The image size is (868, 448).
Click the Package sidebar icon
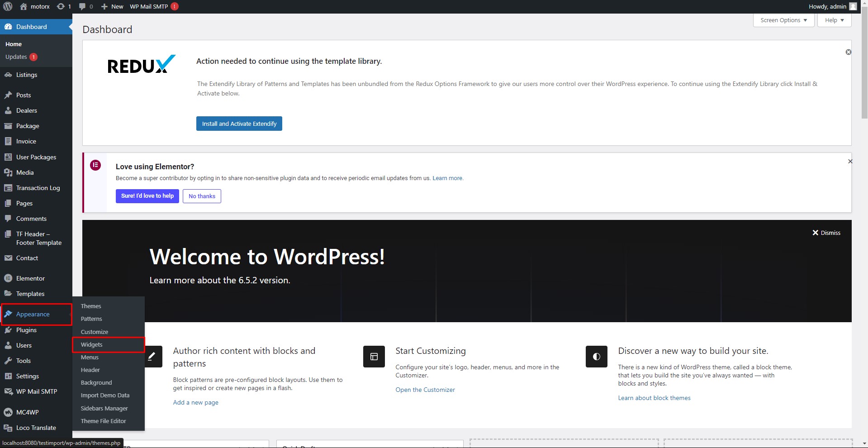pyautogui.click(x=8, y=126)
